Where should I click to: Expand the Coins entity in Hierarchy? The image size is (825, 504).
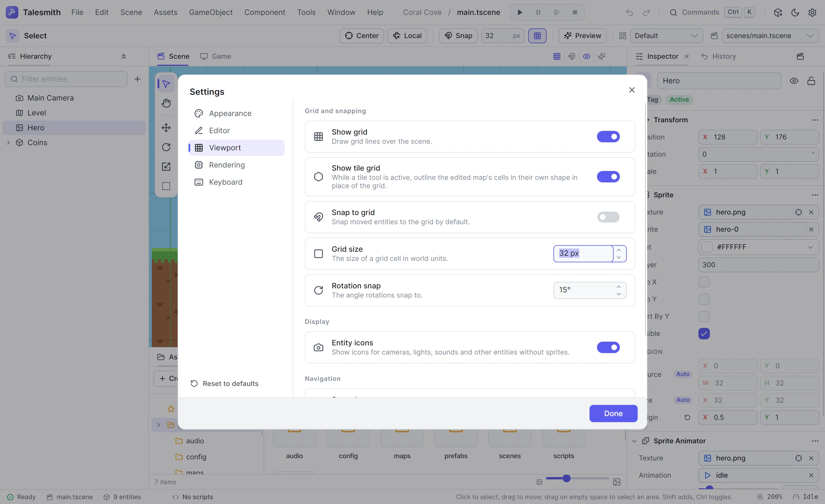[x=8, y=143]
